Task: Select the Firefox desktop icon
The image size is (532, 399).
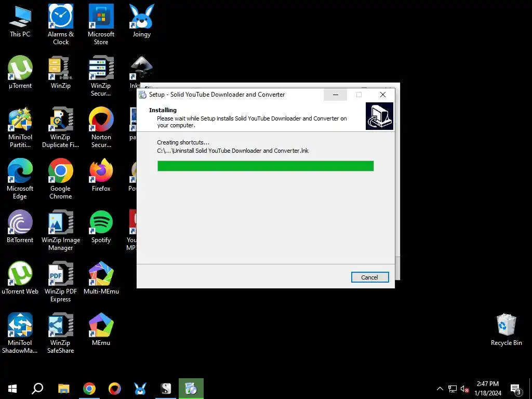Action: click(x=101, y=175)
